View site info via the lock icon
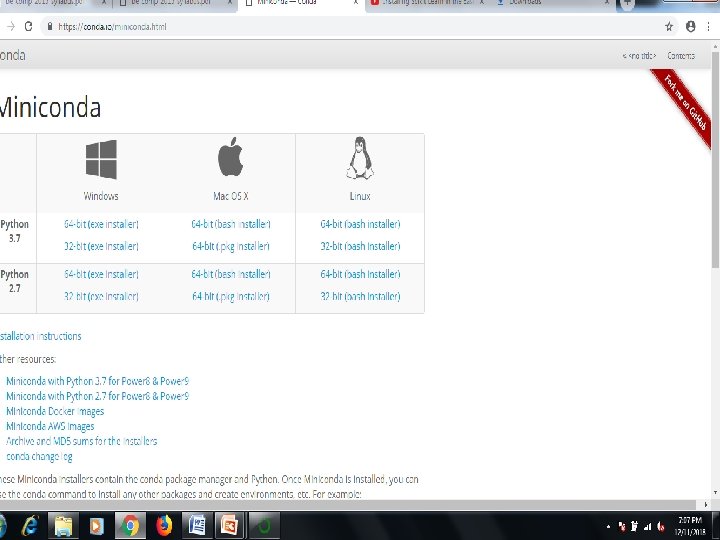The height and width of the screenshot is (540, 720). (50, 27)
